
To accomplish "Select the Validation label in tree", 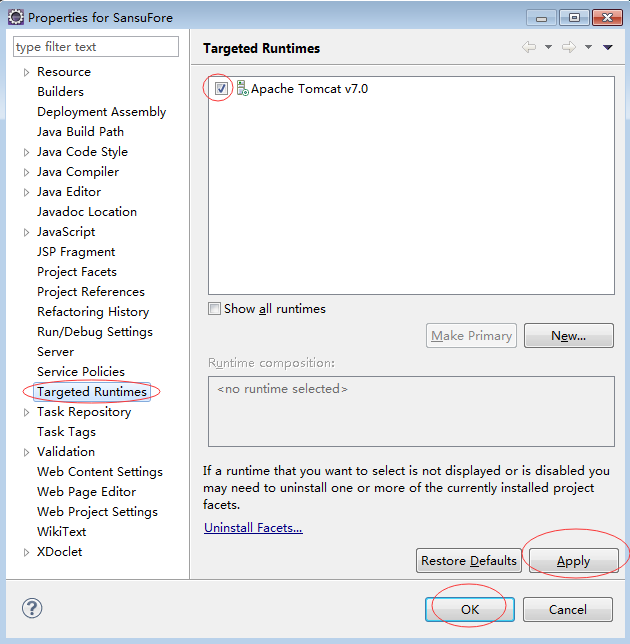I will (66, 452).
